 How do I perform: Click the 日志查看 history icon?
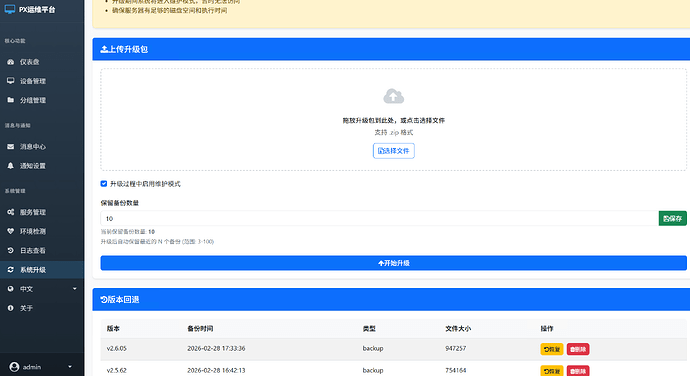11,251
